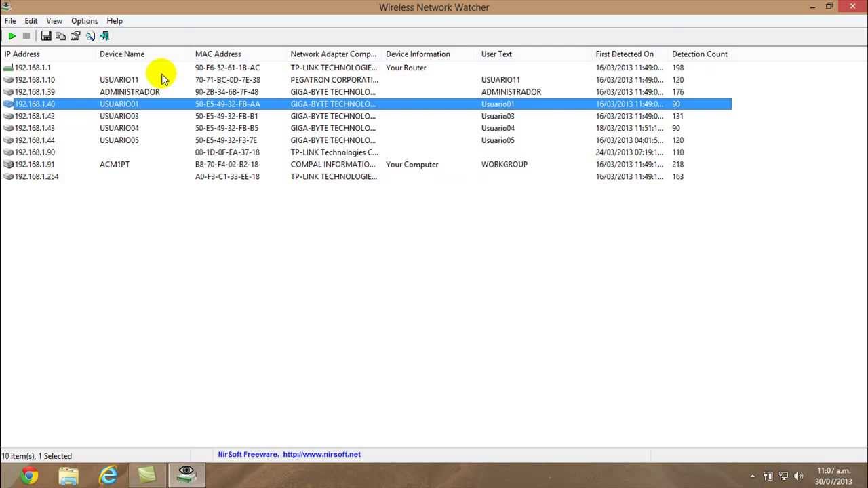Click the router icon beside 192.168.1.1

(8, 68)
